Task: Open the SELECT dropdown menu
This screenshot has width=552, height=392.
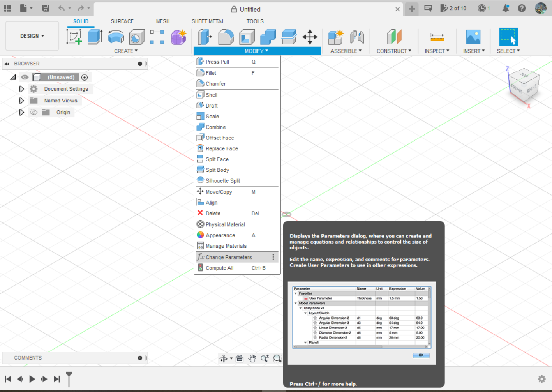Action: click(508, 51)
